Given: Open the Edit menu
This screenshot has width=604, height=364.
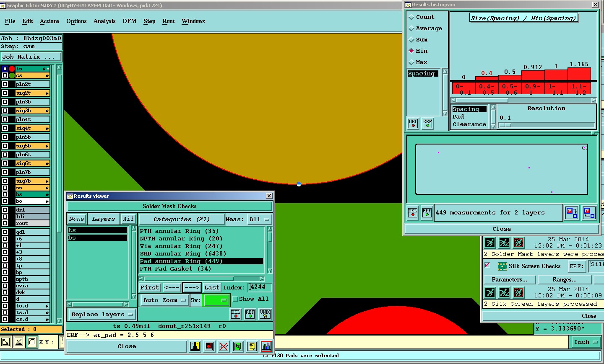Looking at the screenshot, I should coord(28,21).
